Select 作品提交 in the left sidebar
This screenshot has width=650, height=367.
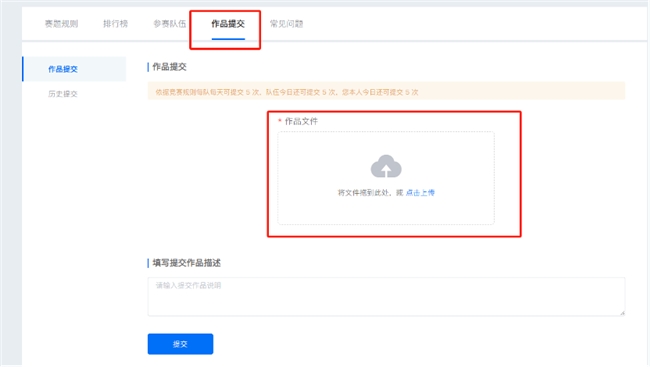[x=74, y=69]
